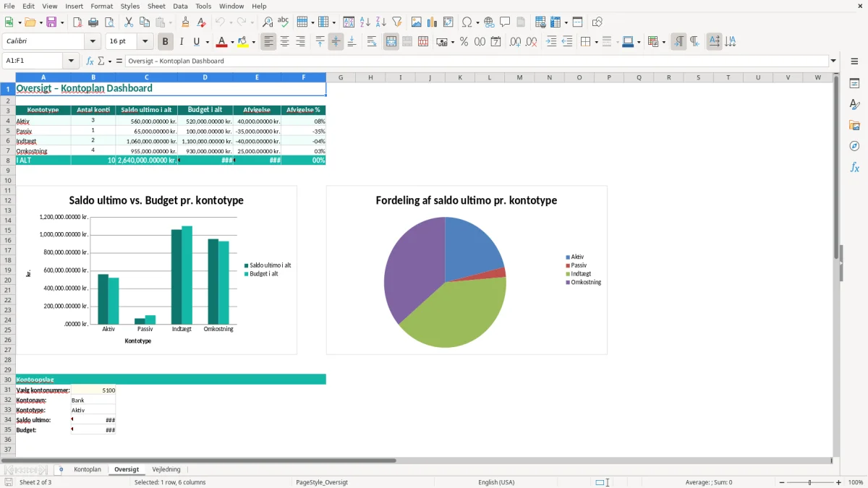Viewport: 868px width, 488px height.
Task: Insert an image
Action: tap(417, 22)
